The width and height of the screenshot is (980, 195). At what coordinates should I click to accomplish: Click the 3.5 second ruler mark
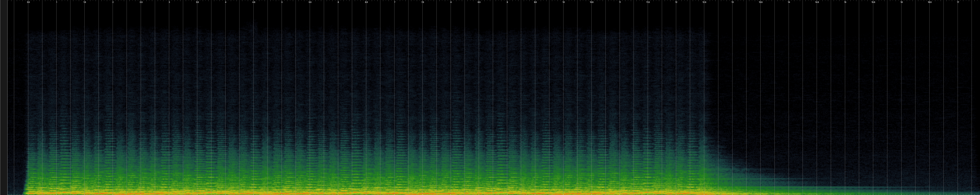[197, 2]
